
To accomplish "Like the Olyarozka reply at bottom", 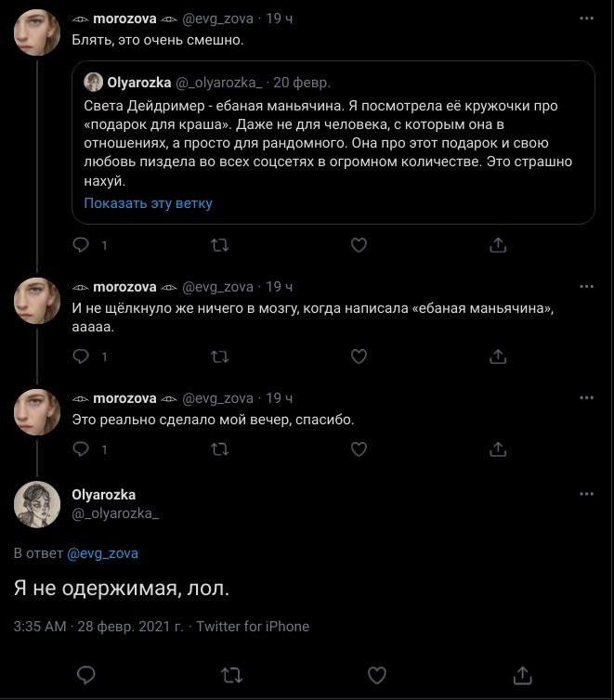I will pos(377,674).
